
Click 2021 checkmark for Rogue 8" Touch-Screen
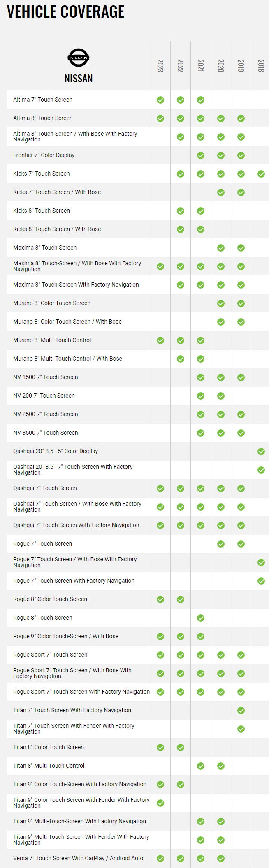(201, 618)
